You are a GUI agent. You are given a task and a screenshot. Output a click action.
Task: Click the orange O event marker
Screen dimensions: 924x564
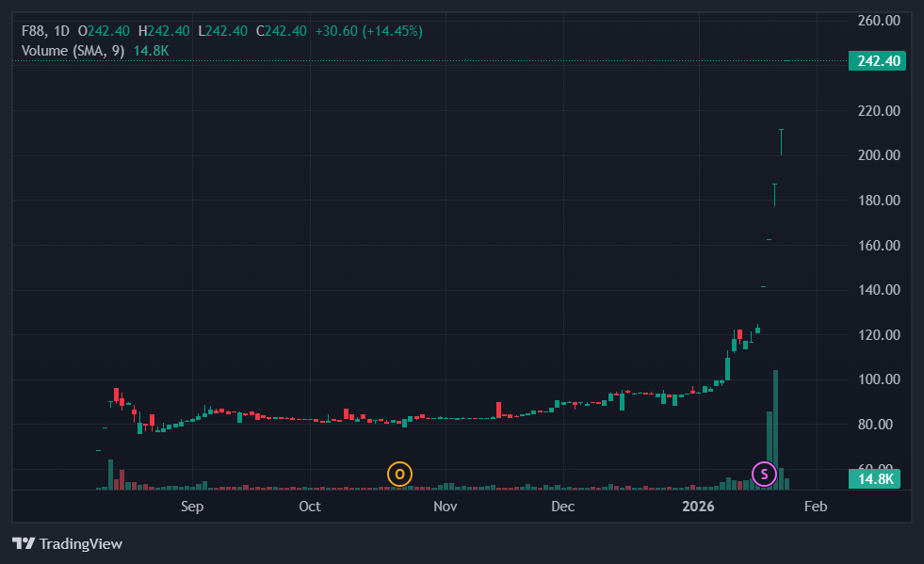(399, 474)
